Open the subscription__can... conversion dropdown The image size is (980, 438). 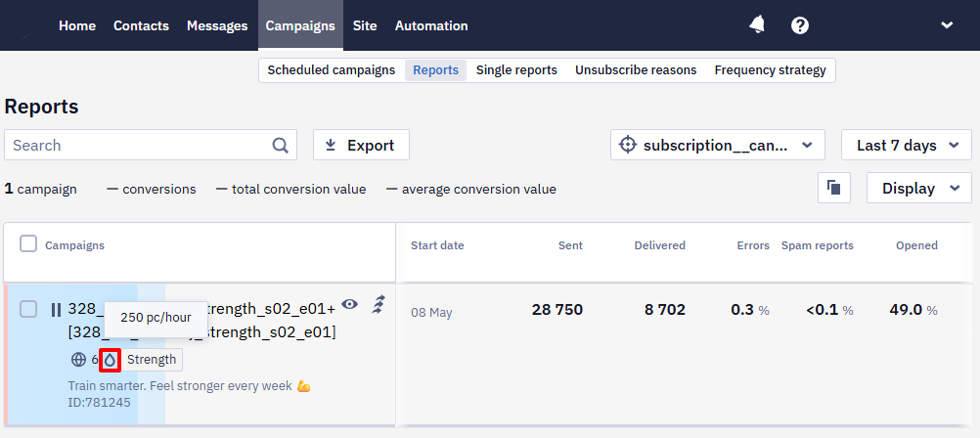click(x=718, y=145)
